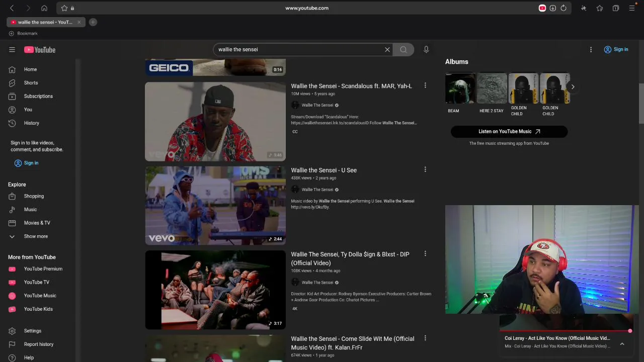
Task: Start voice search with microphone icon
Action: pos(426,49)
